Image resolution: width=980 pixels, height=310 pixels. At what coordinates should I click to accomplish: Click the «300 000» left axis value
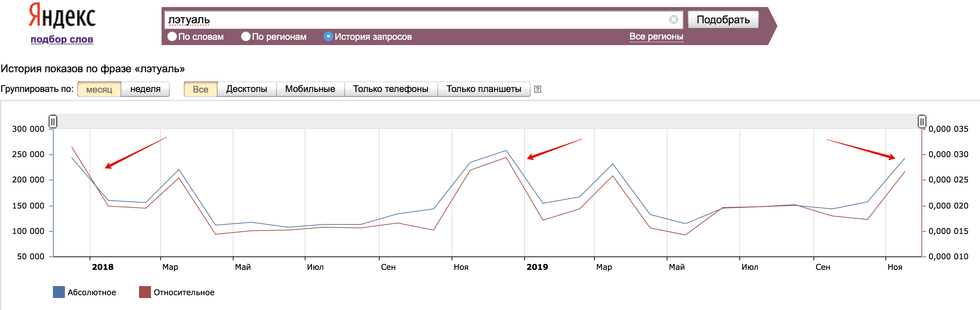coord(28,129)
